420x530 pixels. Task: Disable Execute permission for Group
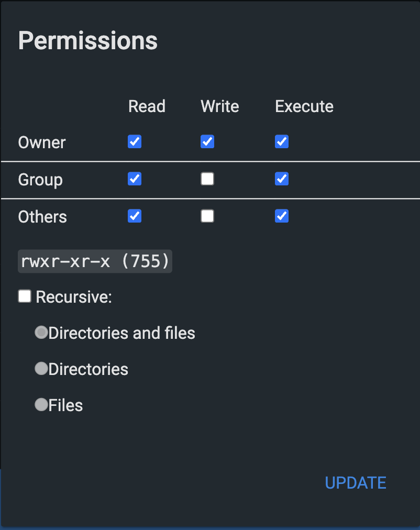coord(282,179)
